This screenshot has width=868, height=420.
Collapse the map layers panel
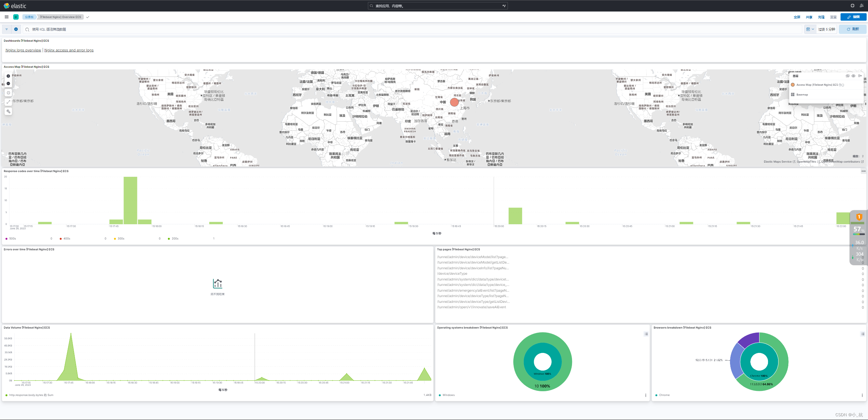(860, 76)
